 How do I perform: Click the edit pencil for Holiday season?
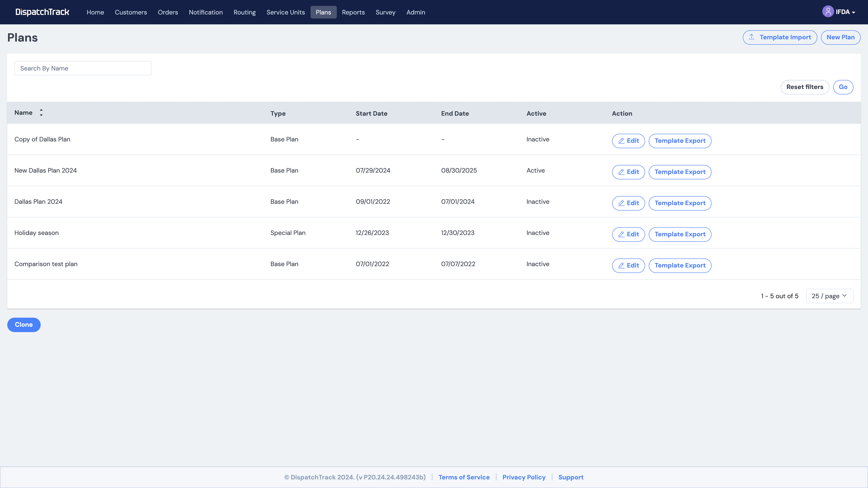(622, 235)
